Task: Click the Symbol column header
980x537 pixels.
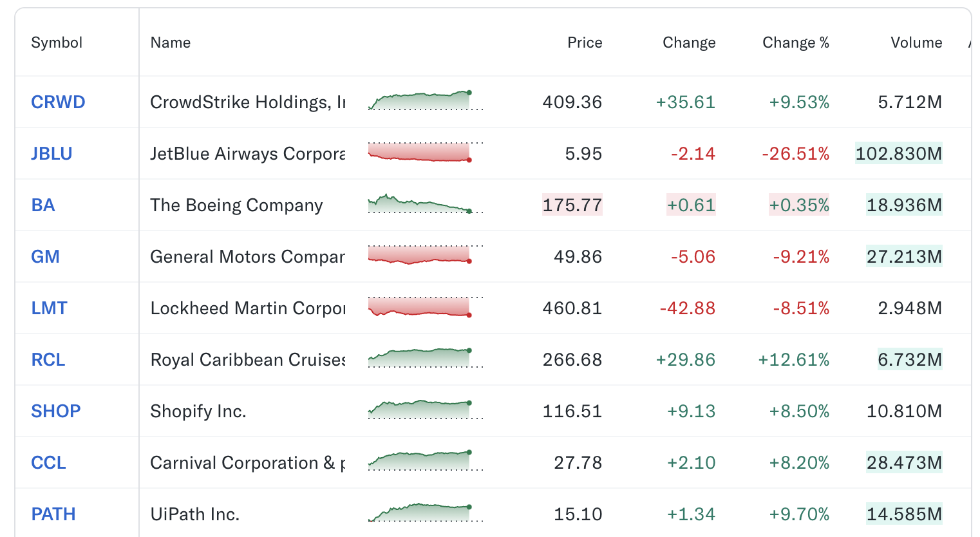Action: [x=57, y=42]
